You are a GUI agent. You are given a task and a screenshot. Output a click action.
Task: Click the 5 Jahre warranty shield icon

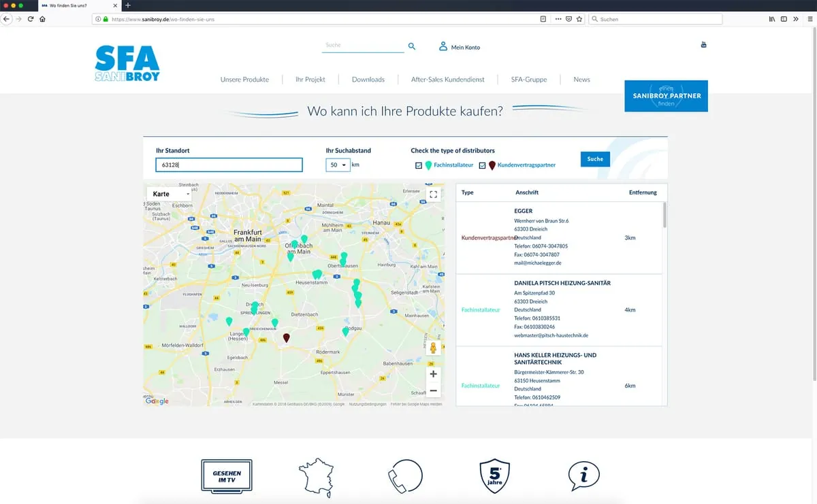[494, 475]
